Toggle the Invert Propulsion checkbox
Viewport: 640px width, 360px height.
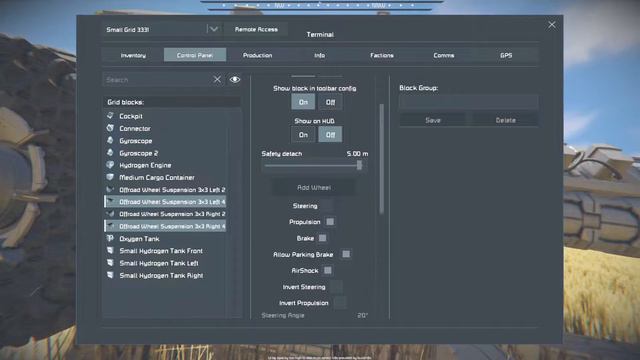coord(340,303)
